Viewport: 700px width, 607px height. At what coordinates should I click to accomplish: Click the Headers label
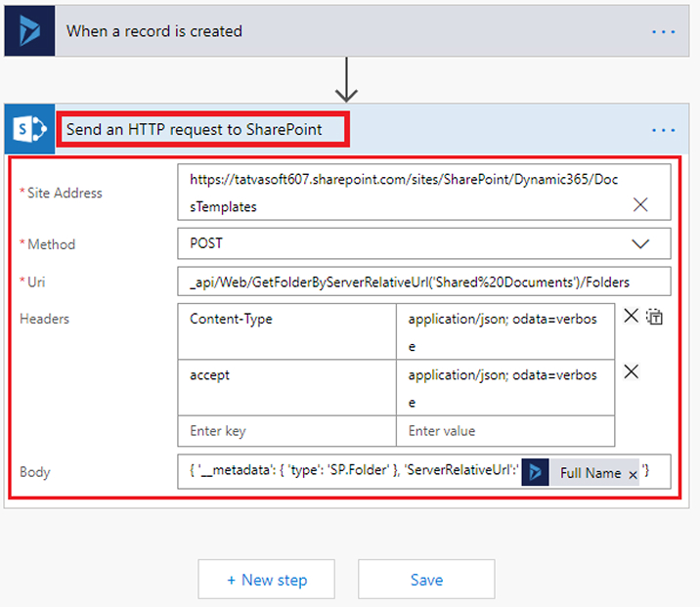coord(44,319)
